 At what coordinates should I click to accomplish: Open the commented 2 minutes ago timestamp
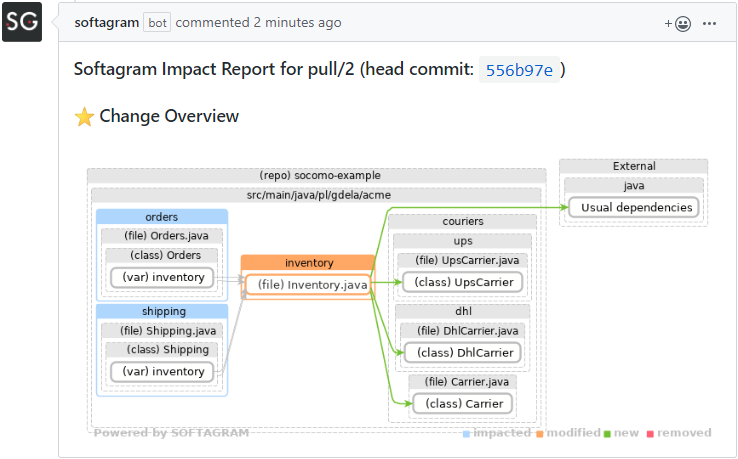[258, 23]
